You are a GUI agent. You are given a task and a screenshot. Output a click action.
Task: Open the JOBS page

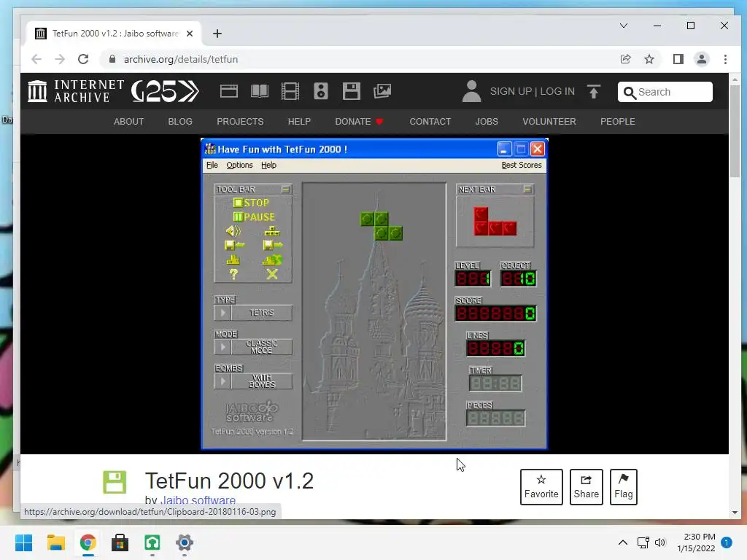(487, 122)
